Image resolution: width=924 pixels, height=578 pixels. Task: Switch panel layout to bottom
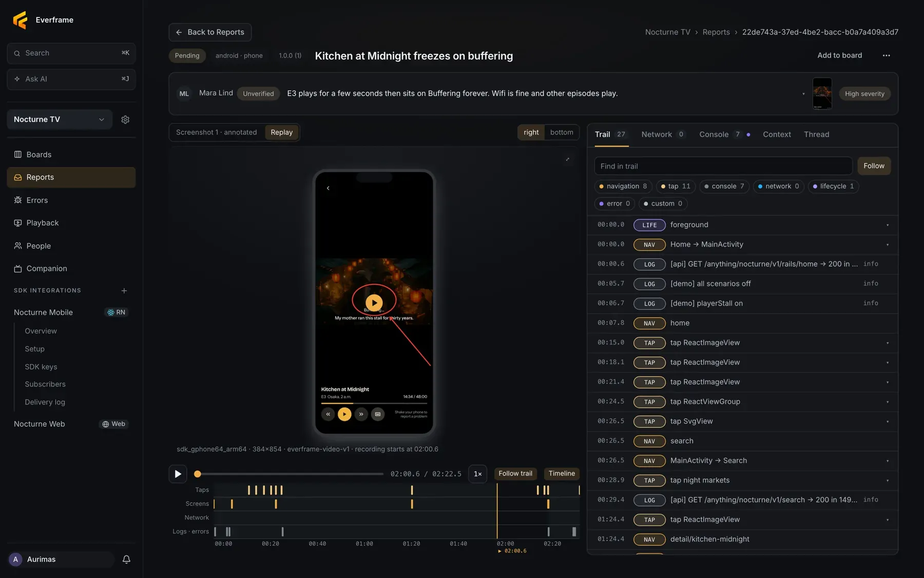(x=562, y=133)
